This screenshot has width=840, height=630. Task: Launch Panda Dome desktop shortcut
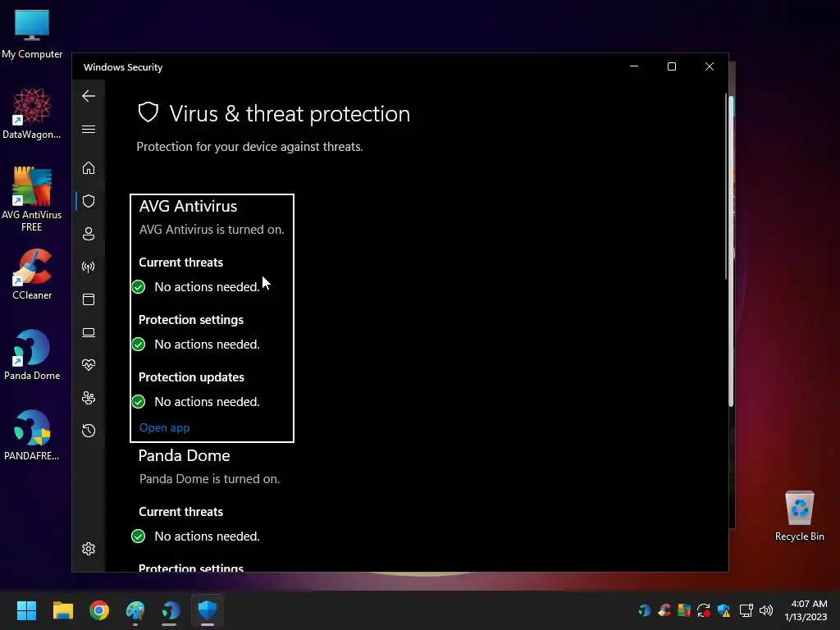32,354
